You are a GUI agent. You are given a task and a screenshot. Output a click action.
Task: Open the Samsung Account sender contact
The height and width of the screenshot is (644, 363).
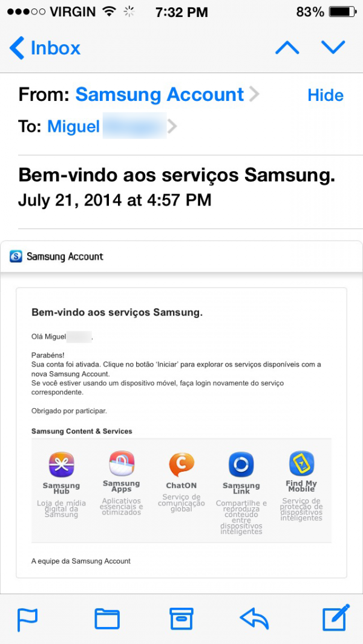160,94
